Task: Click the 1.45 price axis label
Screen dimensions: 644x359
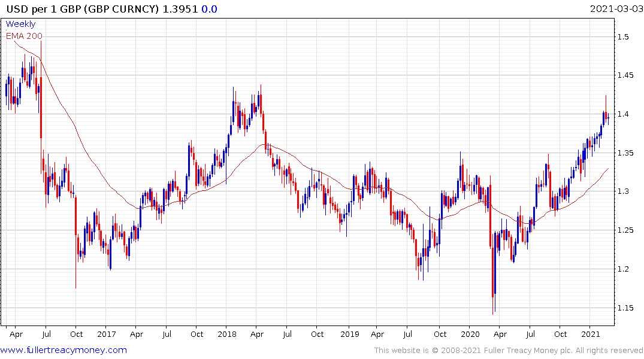Action: coord(625,75)
